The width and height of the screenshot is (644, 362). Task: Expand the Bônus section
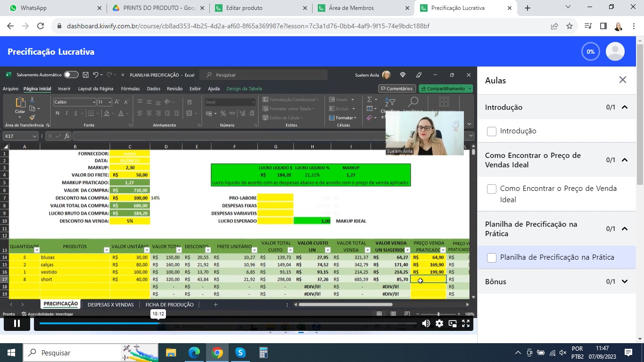pyautogui.click(x=625, y=281)
